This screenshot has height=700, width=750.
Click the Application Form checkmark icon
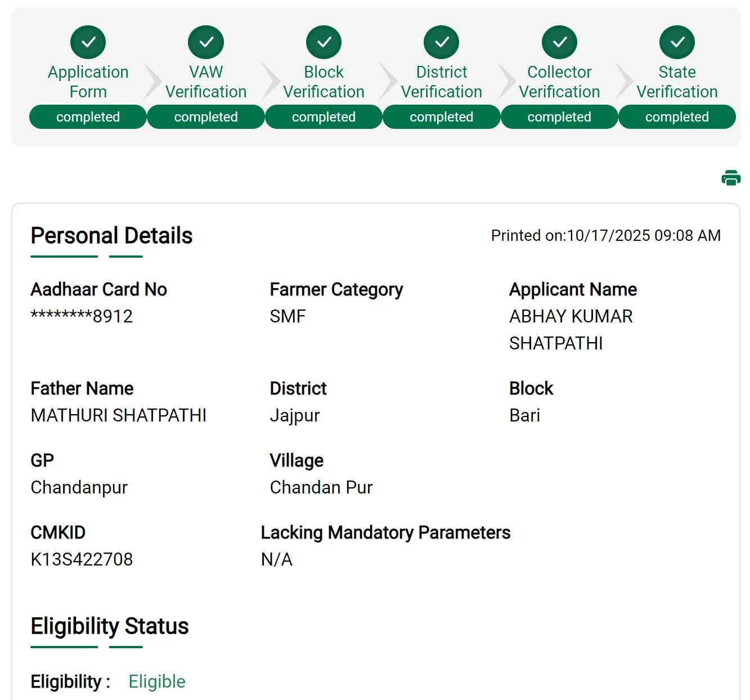click(x=88, y=42)
